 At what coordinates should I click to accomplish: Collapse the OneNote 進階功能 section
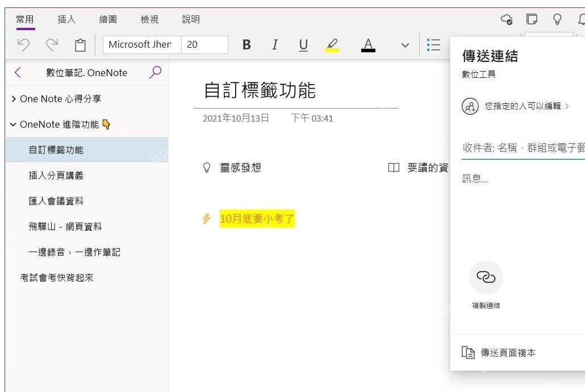pos(13,124)
